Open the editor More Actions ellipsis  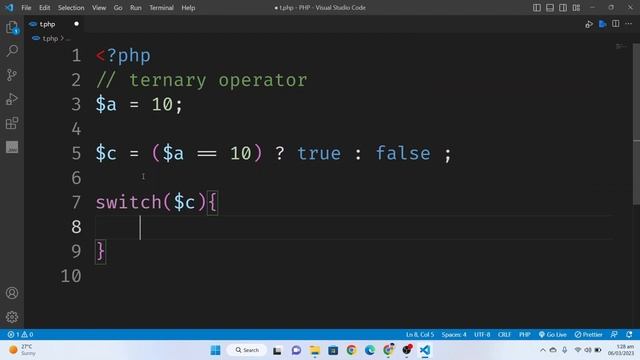(x=629, y=24)
